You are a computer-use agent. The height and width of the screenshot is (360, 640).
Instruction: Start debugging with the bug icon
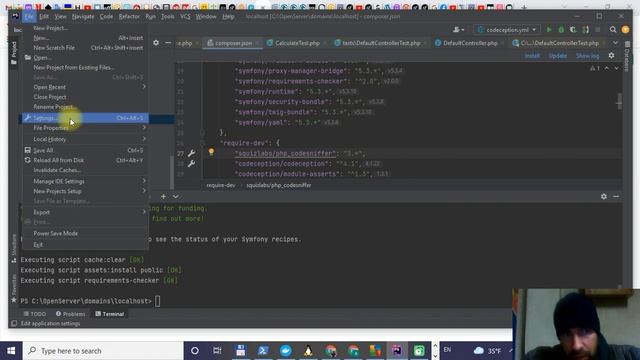click(561, 30)
